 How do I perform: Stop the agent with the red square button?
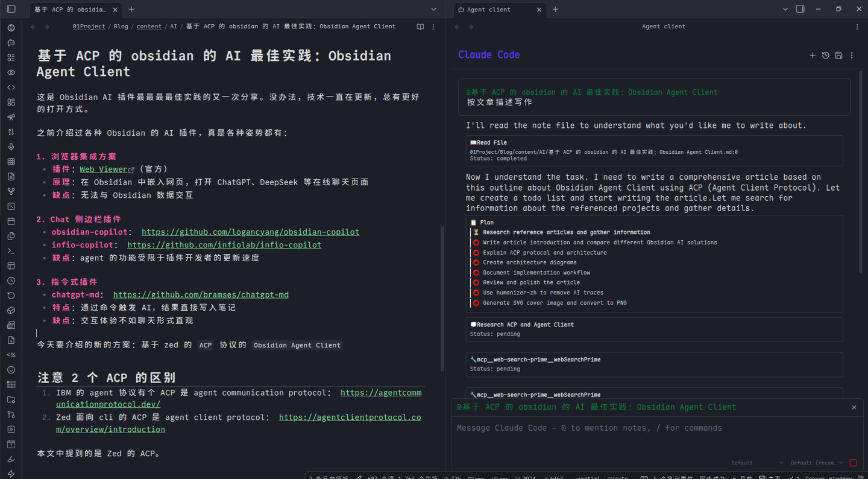(853, 463)
